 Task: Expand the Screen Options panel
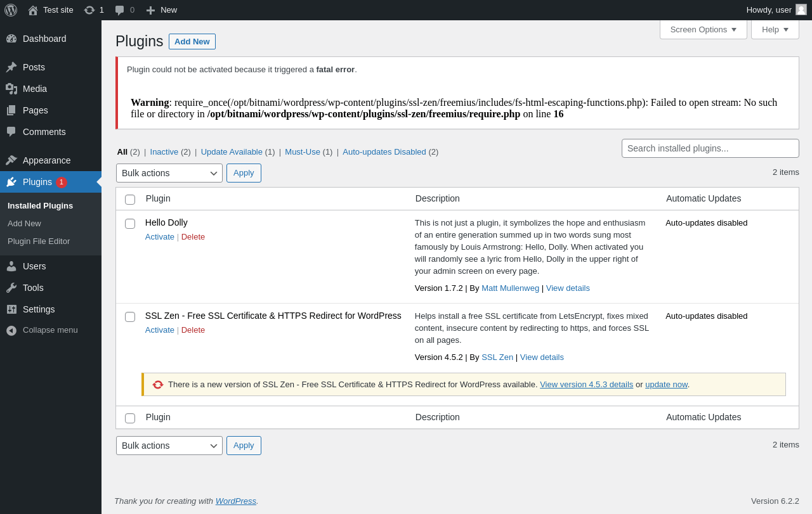[x=704, y=29]
